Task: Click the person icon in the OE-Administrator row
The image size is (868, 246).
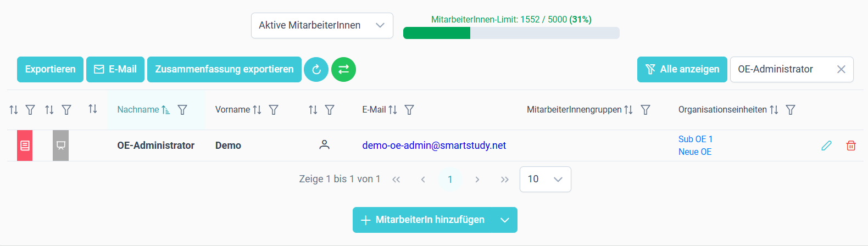Action: point(325,145)
